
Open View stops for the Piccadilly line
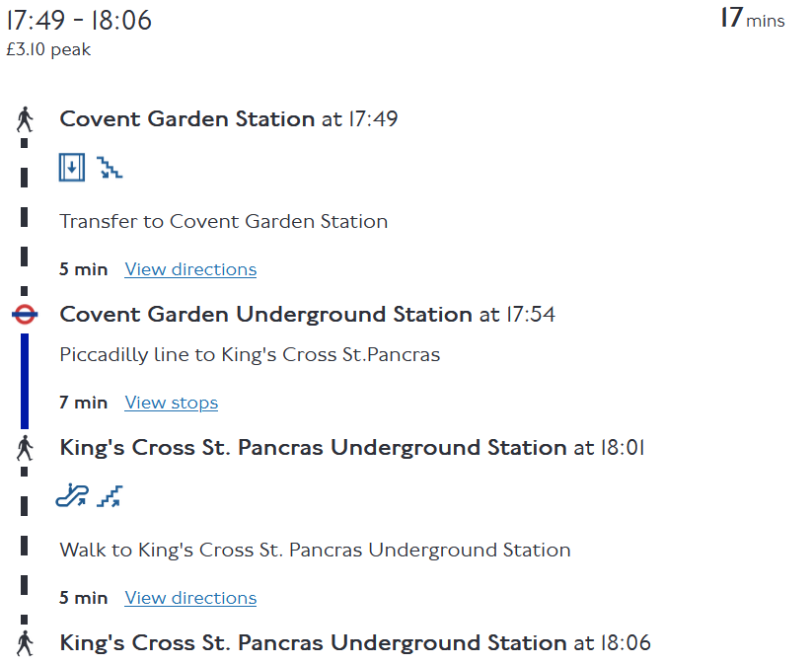tap(171, 403)
